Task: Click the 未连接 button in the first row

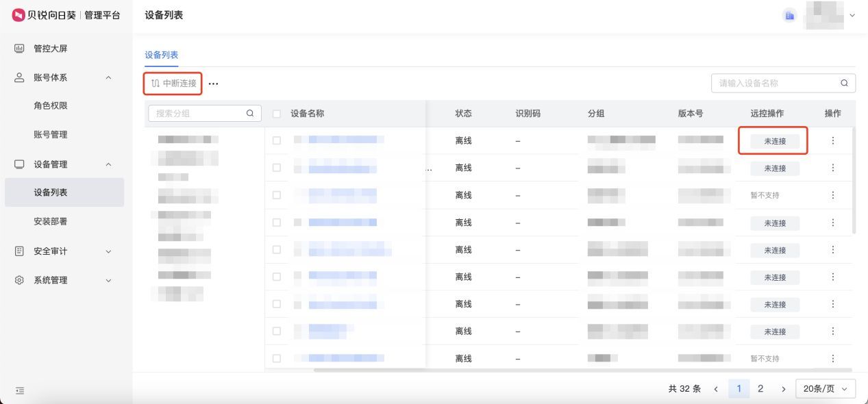Action: coord(775,141)
